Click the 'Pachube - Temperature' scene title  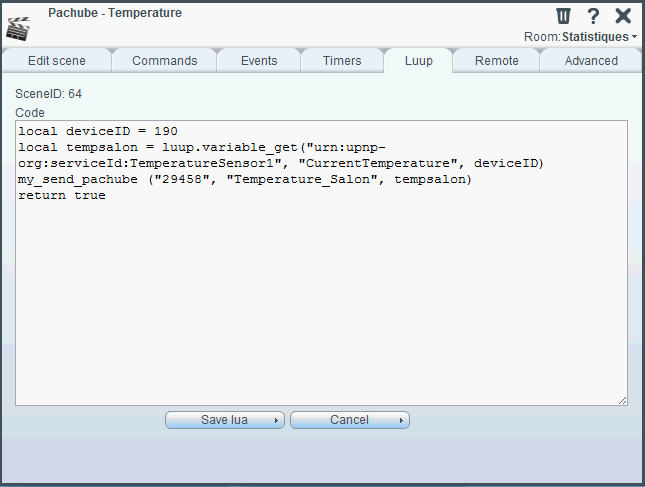[x=115, y=13]
